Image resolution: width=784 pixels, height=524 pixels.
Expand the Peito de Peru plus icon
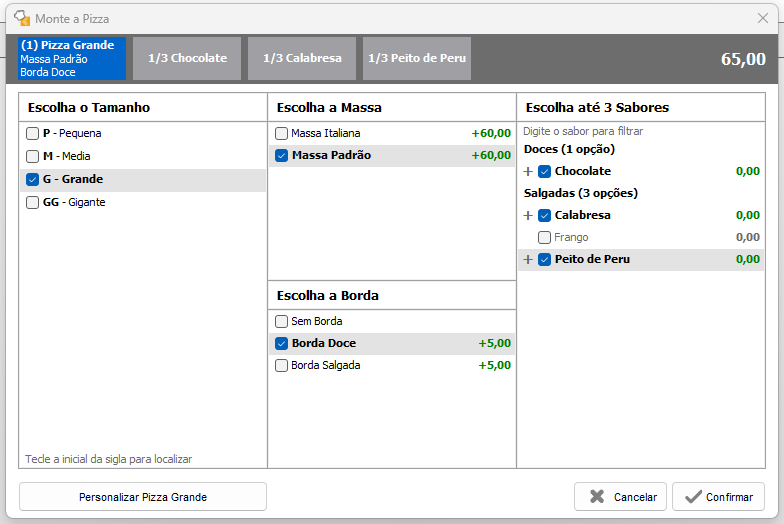[528, 260]
